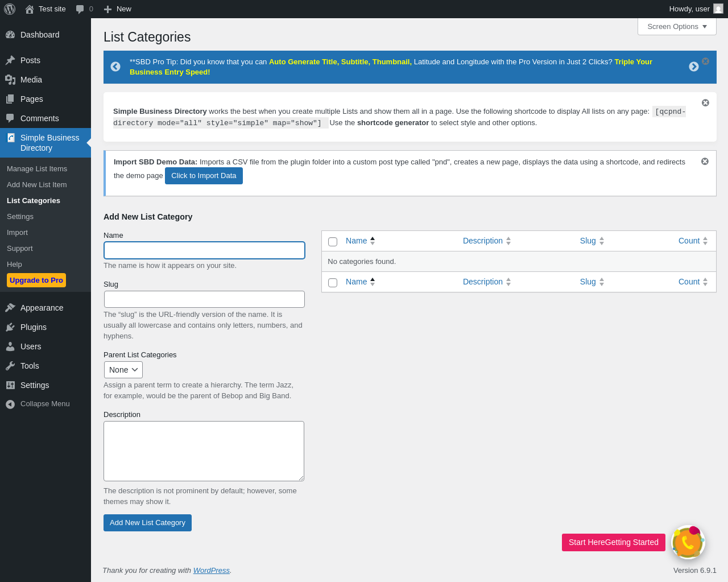This screenshot has width=728, height=582.
Task: Expand the Screen Options panel
Action: 677,27
